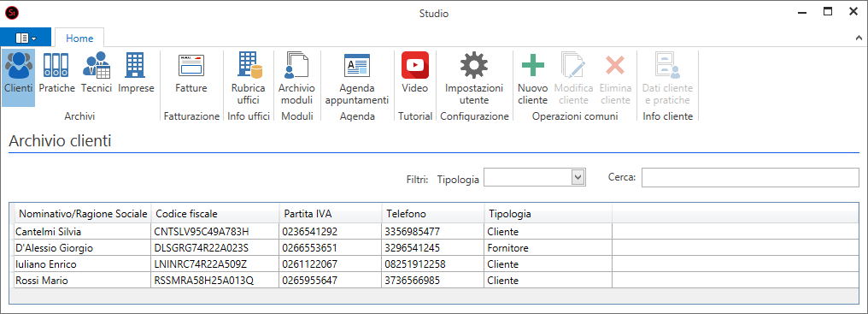
Task: Click into the Cerca search field
Action: [750, 177]
